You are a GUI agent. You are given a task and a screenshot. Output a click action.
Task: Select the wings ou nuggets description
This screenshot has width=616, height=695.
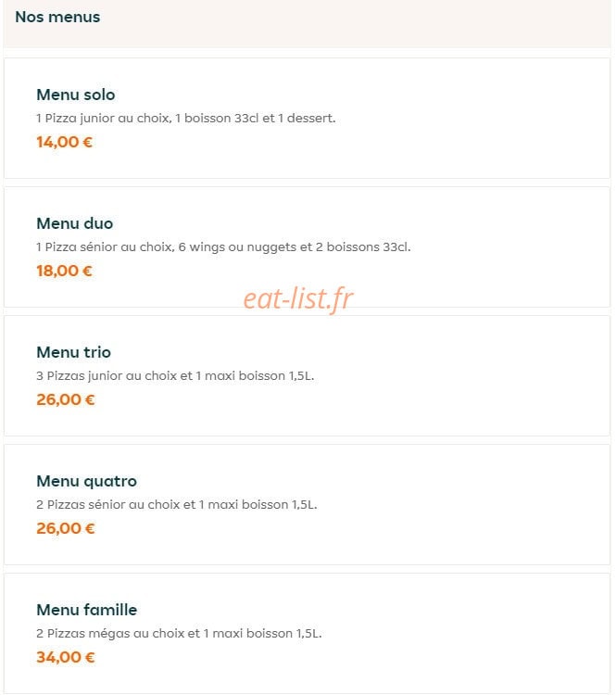pyautogui.click(x=223, y=246)
